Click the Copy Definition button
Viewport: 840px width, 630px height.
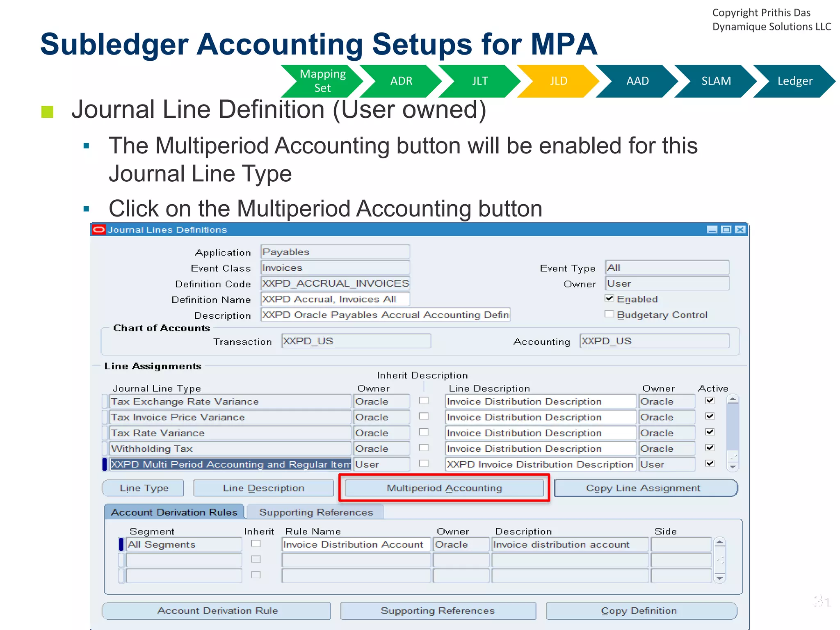coord(641,611)
